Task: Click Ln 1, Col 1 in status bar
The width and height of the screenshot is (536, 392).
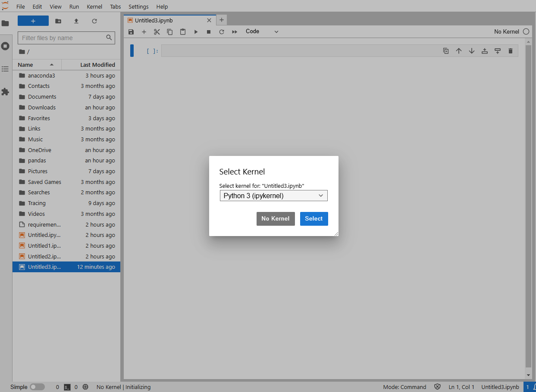Action: tap(461, 387)
